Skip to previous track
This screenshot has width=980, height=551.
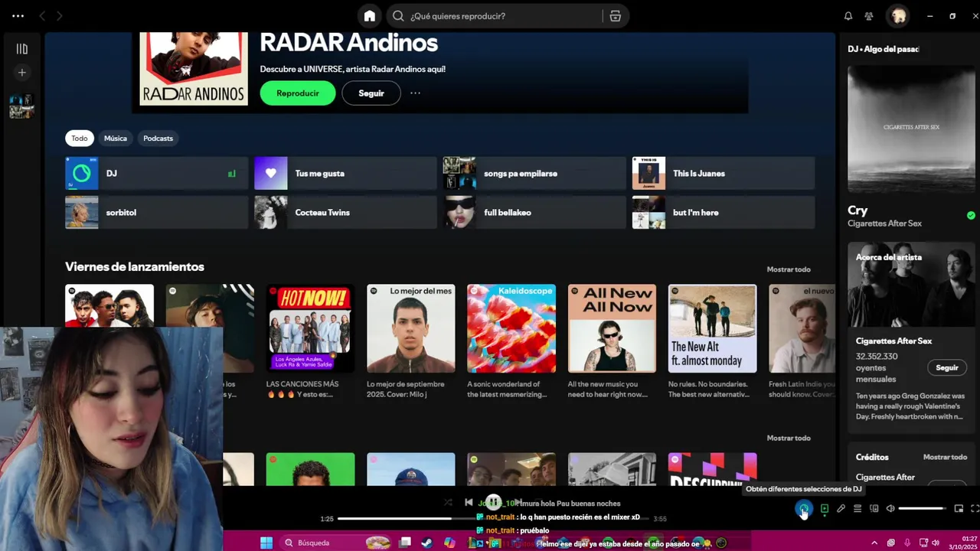(x=469, y=503)
